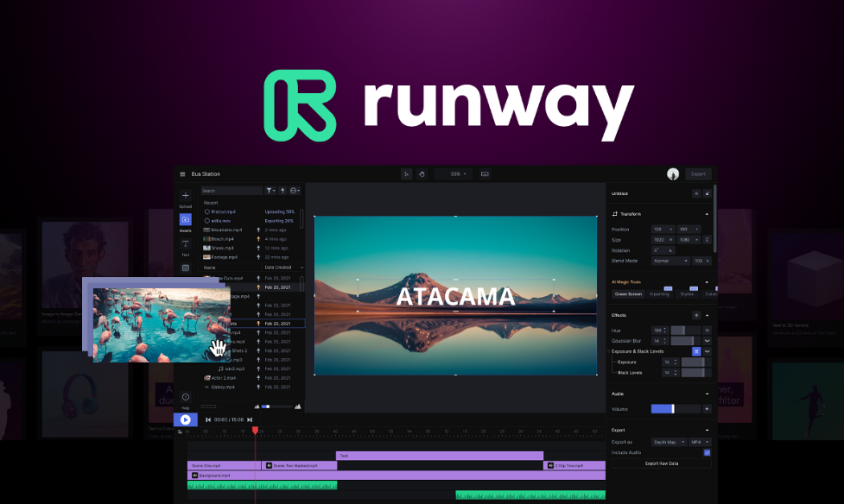This screenshot has height=504, width=844.
Task: Open the Assets folder panel
Action: [186, 220]
